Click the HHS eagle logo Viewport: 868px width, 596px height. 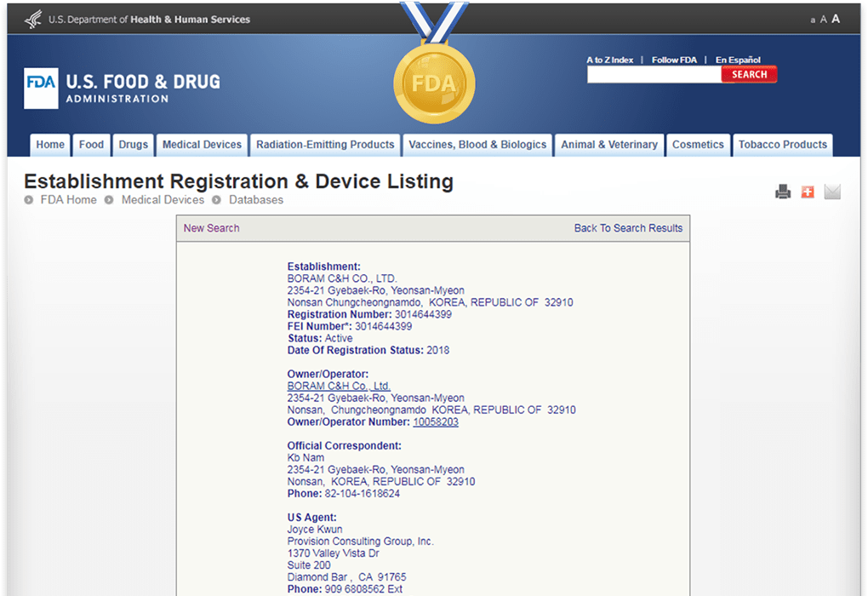point(33,19)
